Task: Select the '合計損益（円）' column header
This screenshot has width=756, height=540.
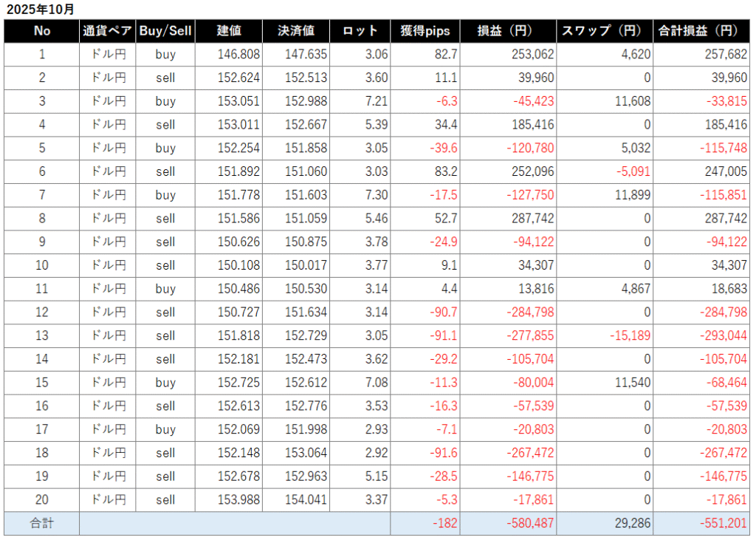Action: point(702,31)
